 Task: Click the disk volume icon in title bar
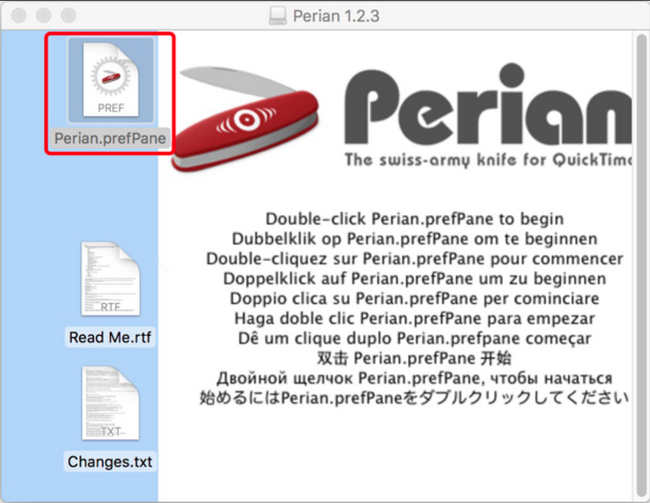click(x=277, y=16)
